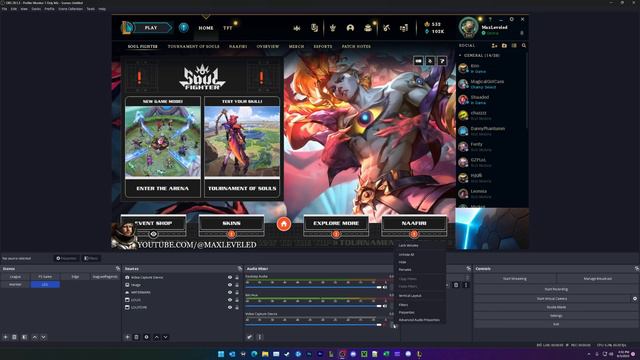Choose Advanced Audio Properties menu entry

(x=420, y=320)
